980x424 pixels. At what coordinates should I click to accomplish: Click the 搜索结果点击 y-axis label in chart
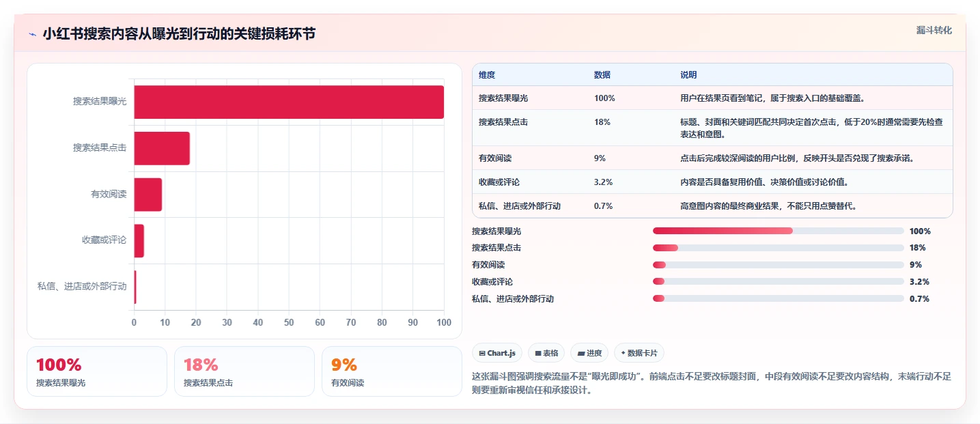pos(100,148)
